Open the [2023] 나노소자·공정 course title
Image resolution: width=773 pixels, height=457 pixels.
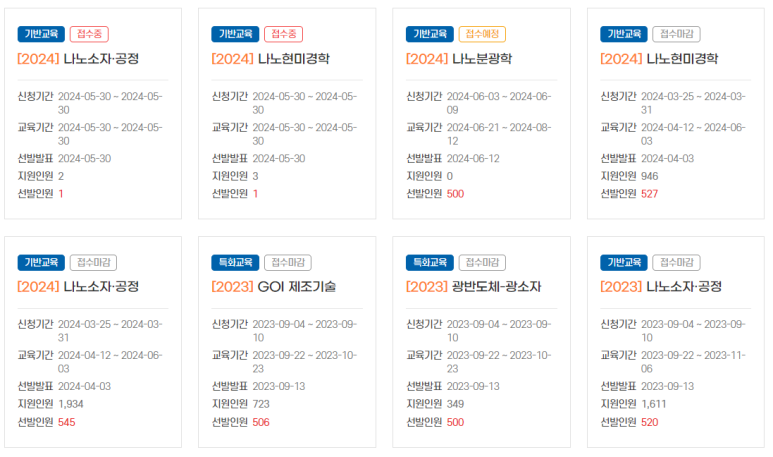point(661,286)
